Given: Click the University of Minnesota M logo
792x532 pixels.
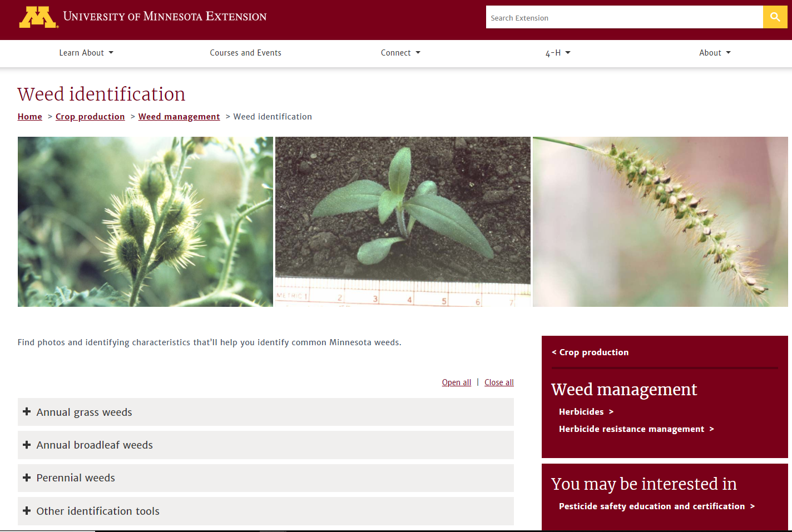Looking at the screenshot, I should click(38, 17).
